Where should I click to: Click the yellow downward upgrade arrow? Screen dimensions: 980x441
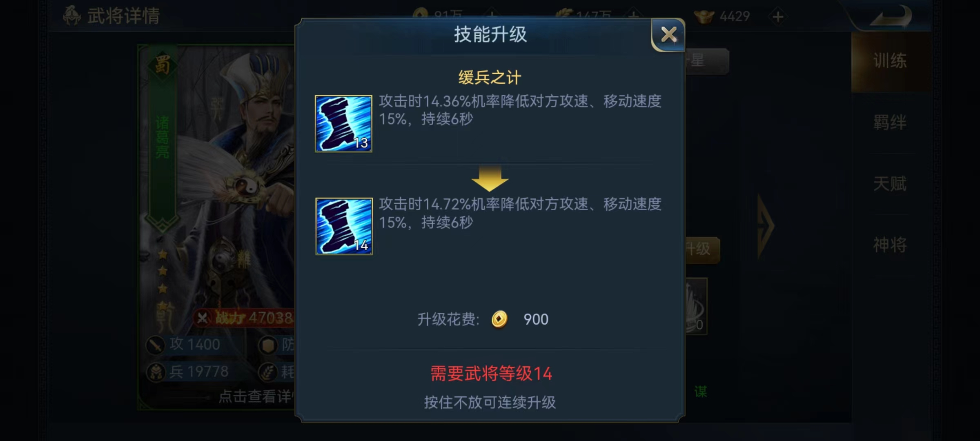pos(490,178)
